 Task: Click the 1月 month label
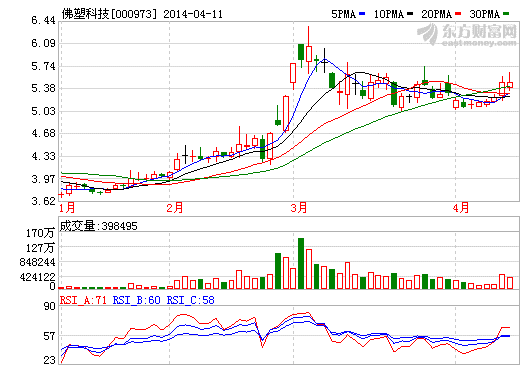coord(67,208)
